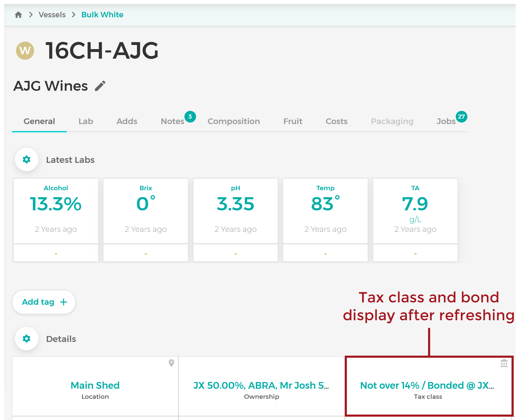This screenshot has width=523, height=420.
Task: Select the Costs tab
Action: (336, 121)
